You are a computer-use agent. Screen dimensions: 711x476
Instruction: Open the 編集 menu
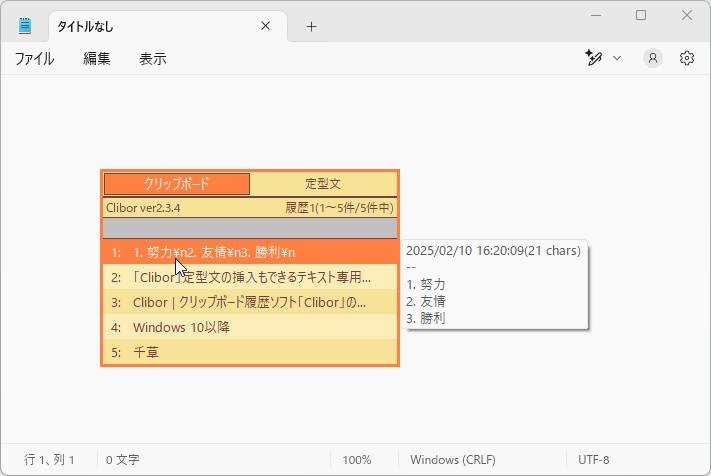(x=97, y=58)
